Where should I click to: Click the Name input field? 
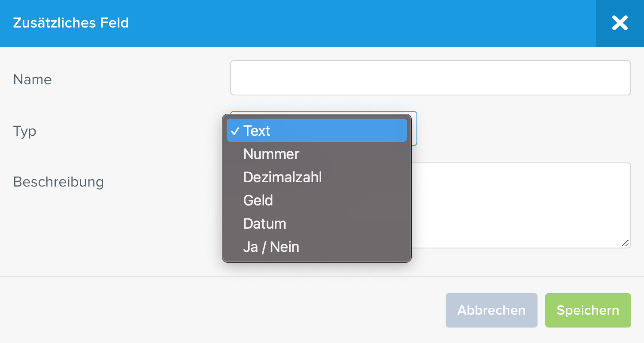pyautogui.click(x=431, y=78)
